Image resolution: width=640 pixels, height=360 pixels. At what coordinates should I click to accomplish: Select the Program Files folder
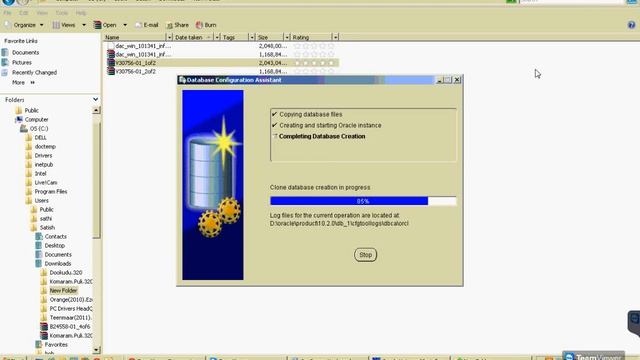51,191
